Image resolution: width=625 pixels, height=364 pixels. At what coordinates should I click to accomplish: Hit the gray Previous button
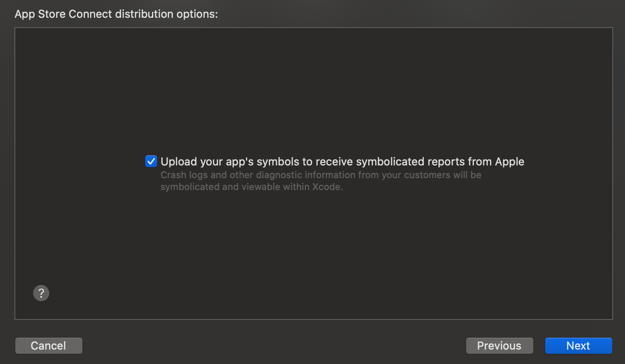499,346
